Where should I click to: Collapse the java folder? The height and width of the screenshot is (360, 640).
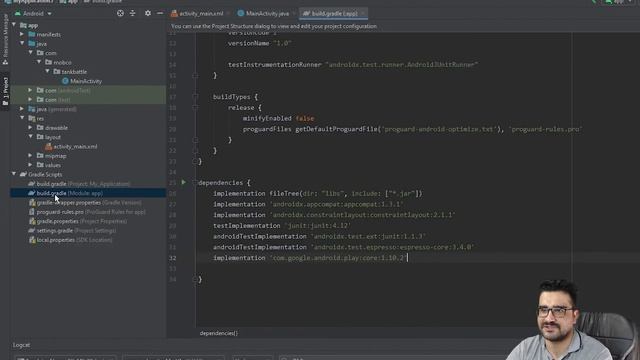point(22,44)
